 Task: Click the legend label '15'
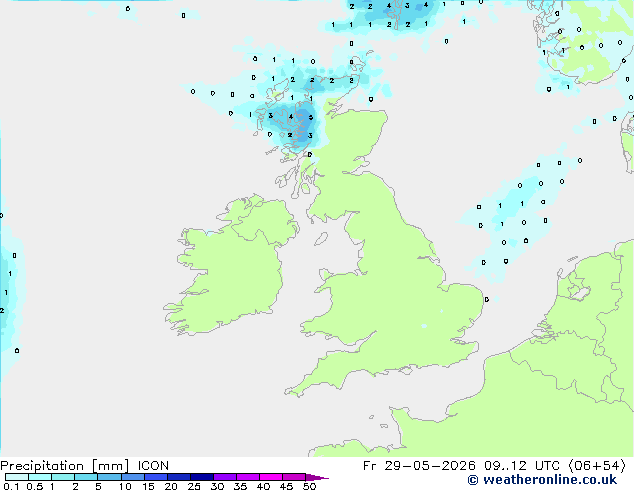(148, 486)
